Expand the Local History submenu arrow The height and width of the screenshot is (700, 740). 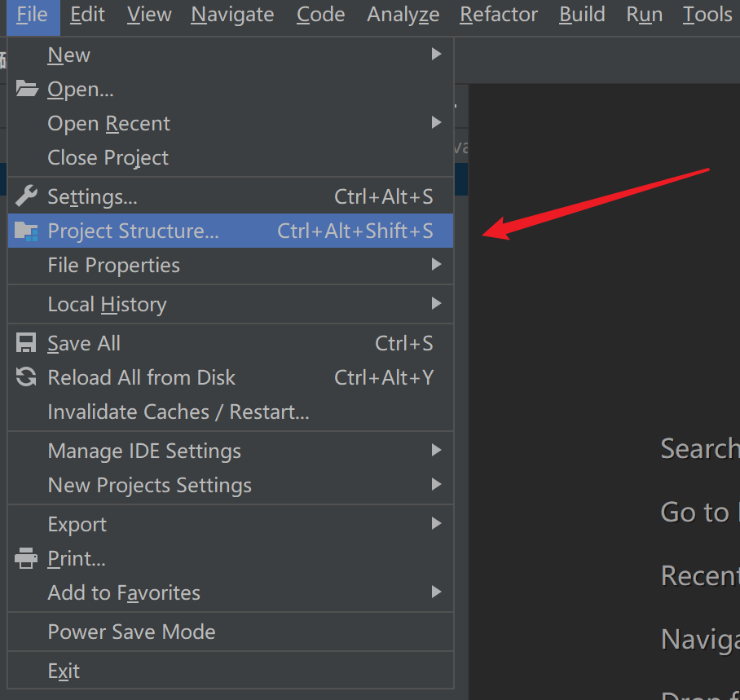436,304
